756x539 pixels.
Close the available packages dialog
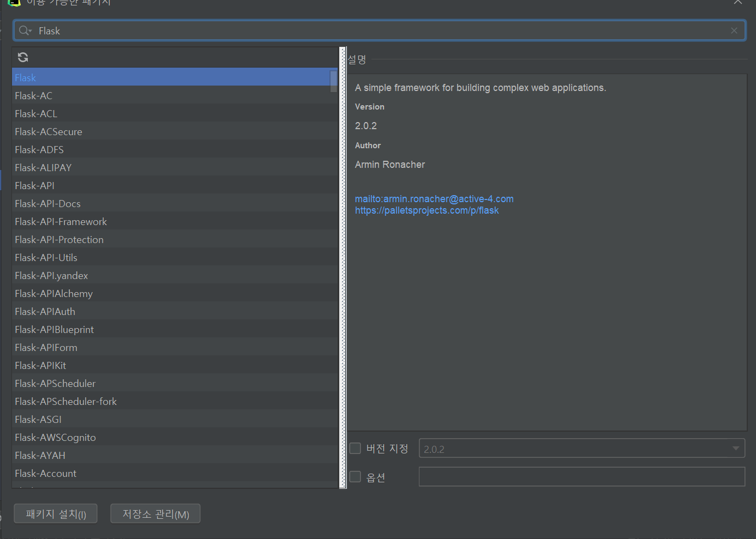click(737, 2)
